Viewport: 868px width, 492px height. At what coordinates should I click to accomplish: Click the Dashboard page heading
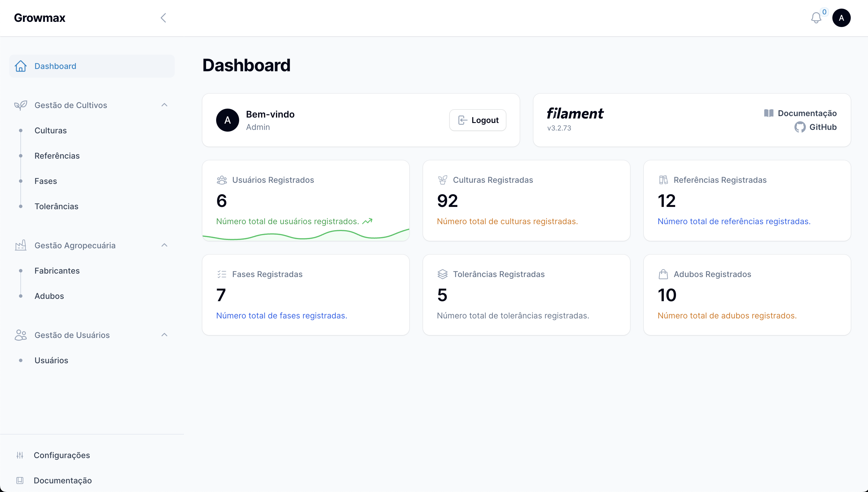(246, 65)
